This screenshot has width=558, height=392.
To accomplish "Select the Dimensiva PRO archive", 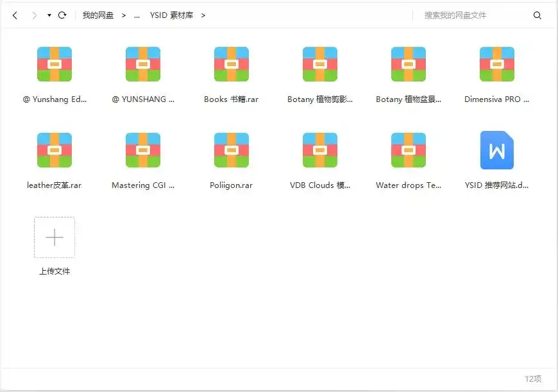I will (x=497, y=65).
